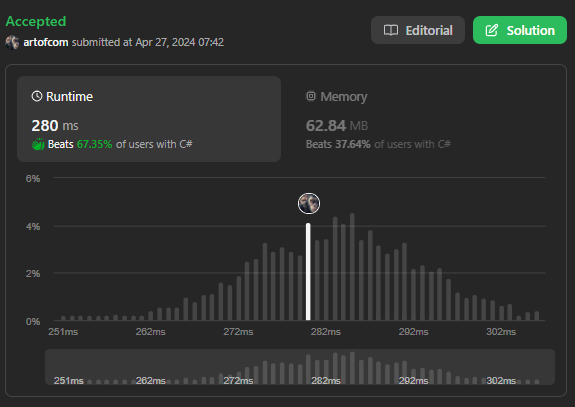Click the 4% y-axis label
This screenshot has width=575, height=407.
click(x=33, y=227)
